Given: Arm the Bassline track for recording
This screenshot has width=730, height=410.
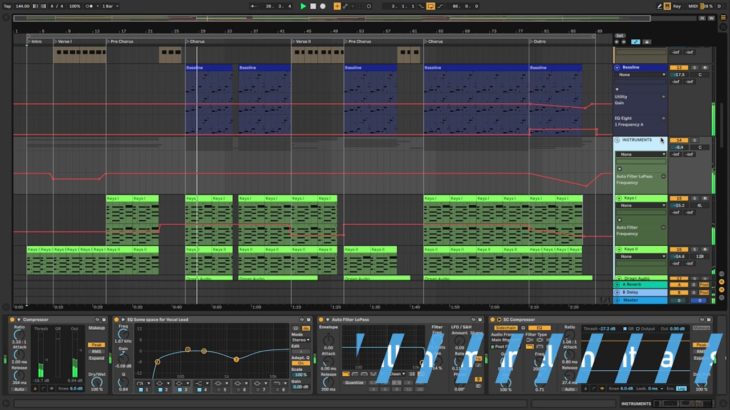Looking at the screenshot, I should point(705,67).
